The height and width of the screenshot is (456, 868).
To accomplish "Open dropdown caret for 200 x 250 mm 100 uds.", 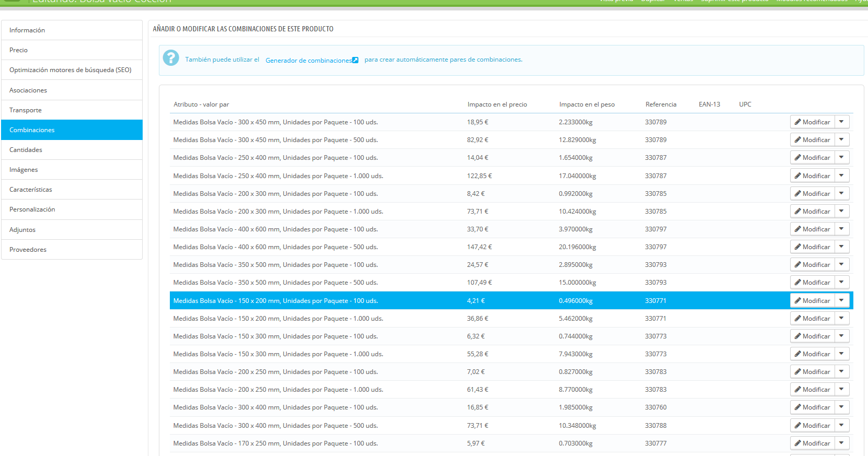I will (842, 372).
